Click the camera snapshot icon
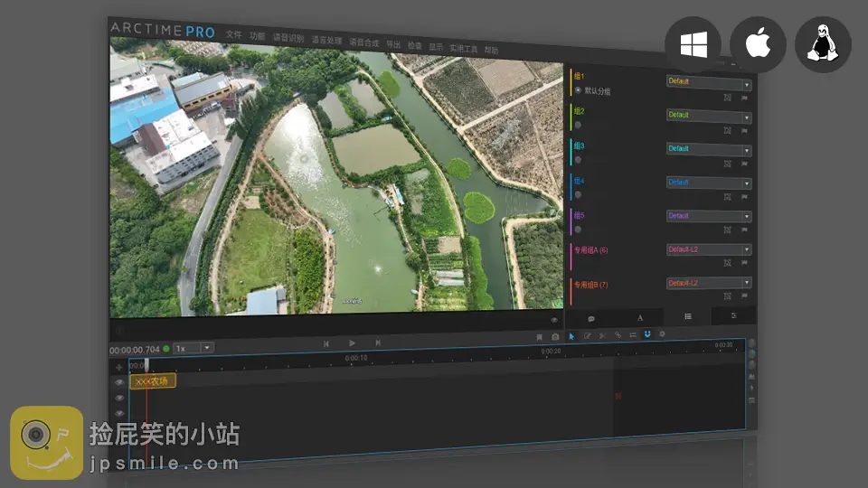The image size is (868, 488). coord(555,337)
